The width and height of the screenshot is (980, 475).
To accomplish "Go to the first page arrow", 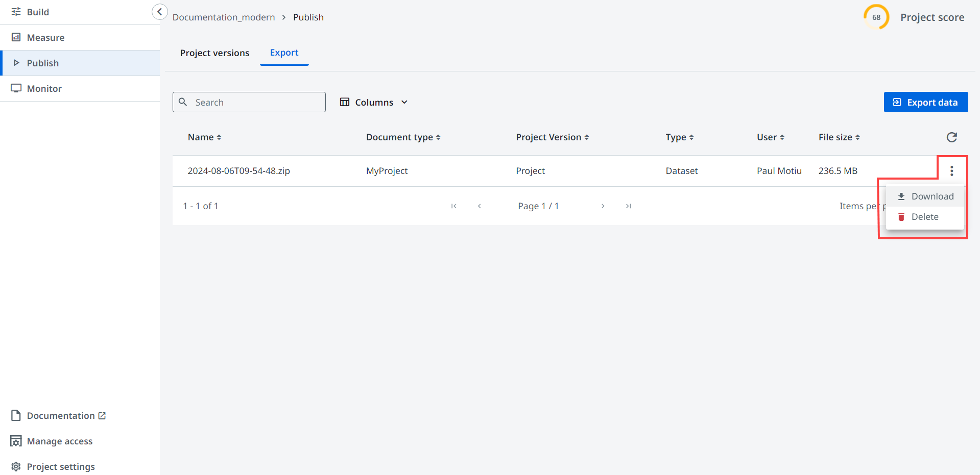I will coord(453,206).
